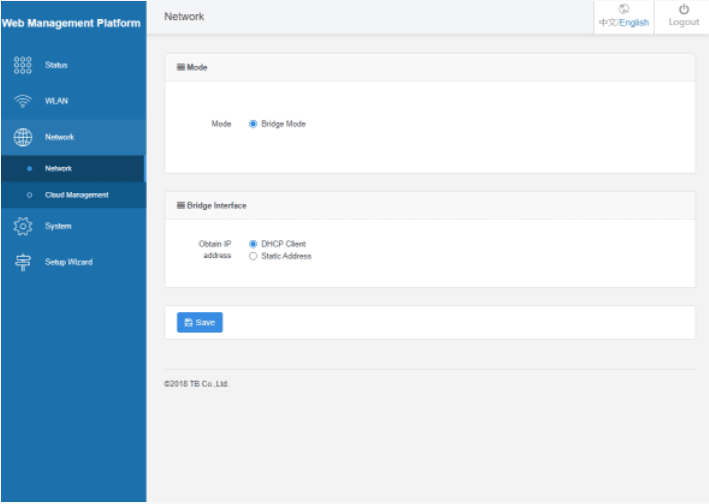Click the Mode section header icon
Screen dimensions: 709x504
(181, 67)
